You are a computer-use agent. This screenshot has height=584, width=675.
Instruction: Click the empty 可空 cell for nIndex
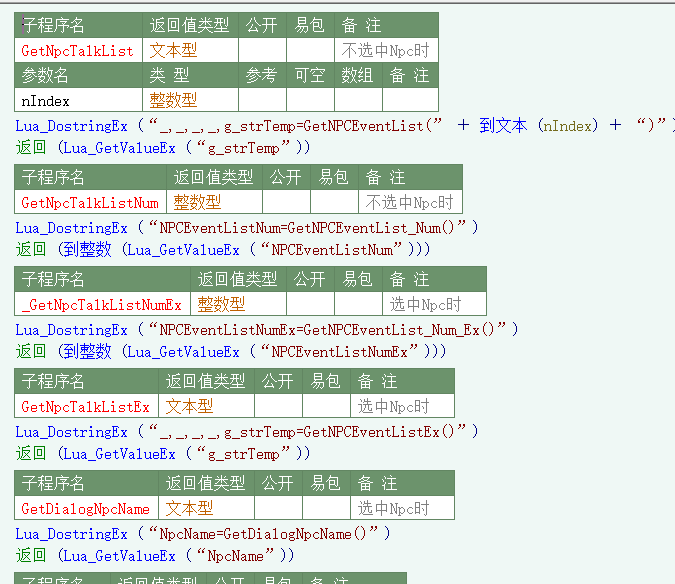(x=310, y=100)
